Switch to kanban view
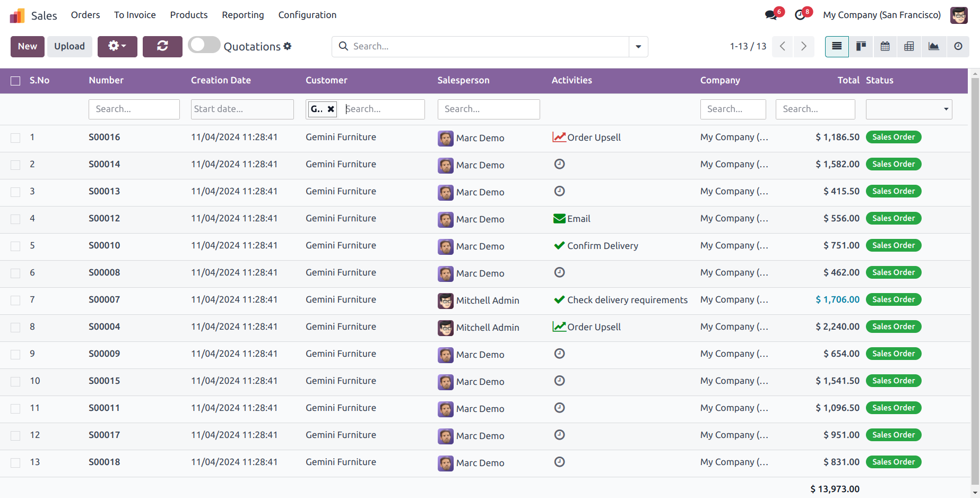 861,46
